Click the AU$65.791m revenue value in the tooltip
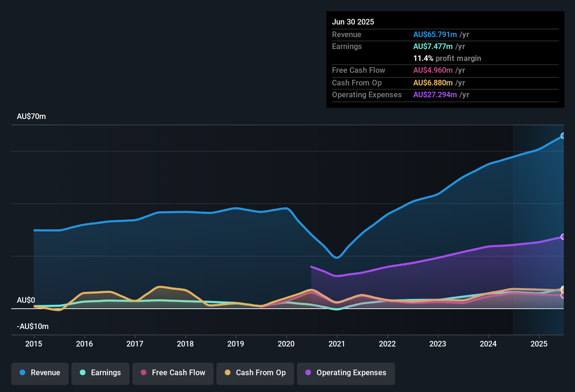 coord(435,34)
